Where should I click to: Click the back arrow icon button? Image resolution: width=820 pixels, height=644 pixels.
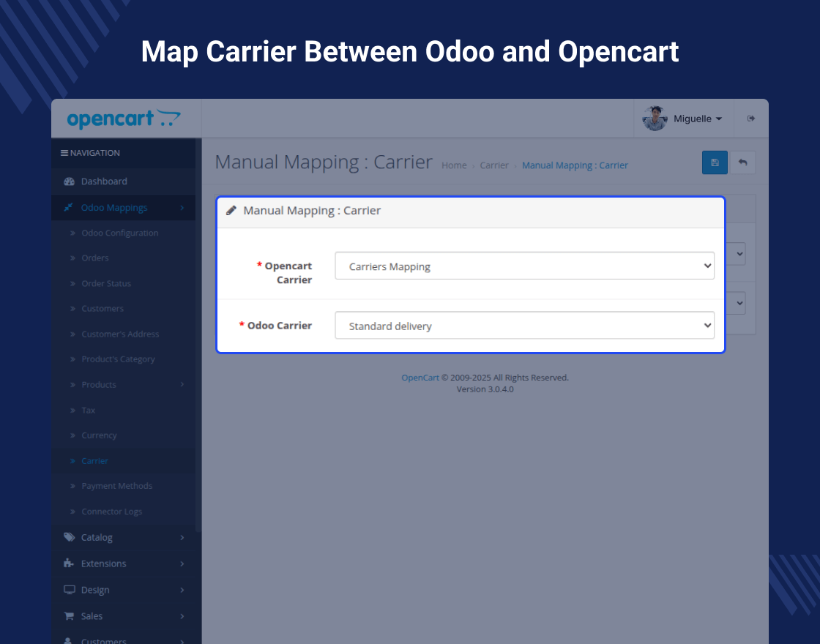point(742,162)
